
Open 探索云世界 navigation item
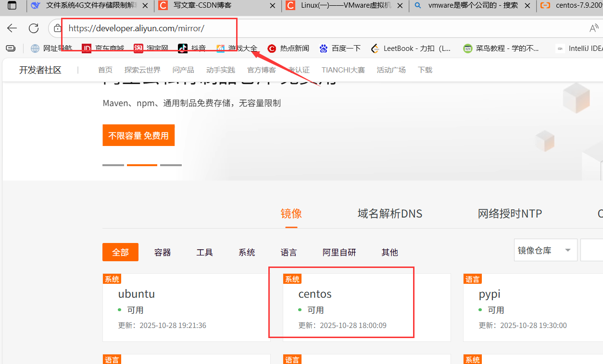click(x=142, y=70)
